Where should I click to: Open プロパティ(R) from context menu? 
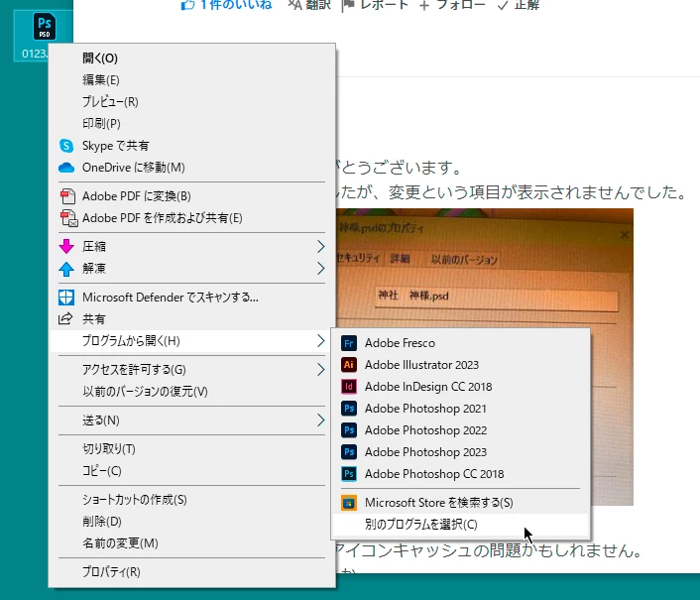(191, 572)
